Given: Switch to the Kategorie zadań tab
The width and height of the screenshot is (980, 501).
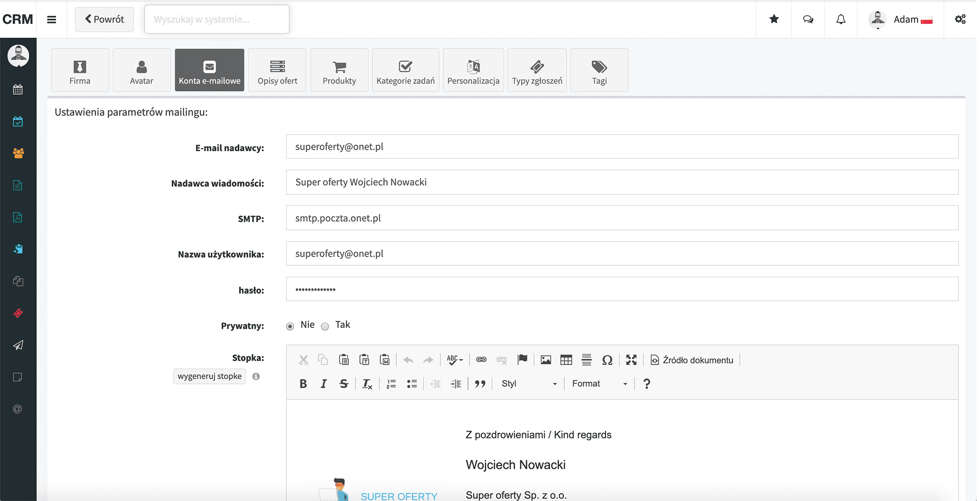Looking at the screenshot, I should click(x=406, y=70).
